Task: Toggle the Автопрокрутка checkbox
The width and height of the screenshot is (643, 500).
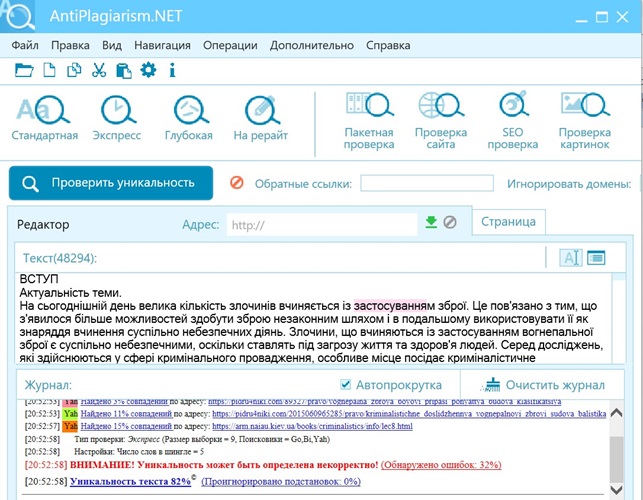Action: (x=345, y=384)
